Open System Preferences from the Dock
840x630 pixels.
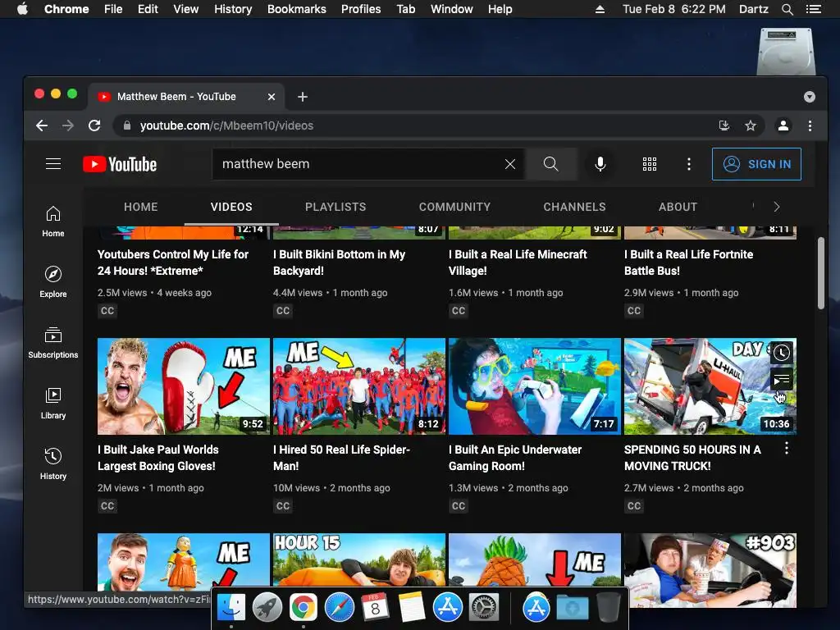coord(484,608)
